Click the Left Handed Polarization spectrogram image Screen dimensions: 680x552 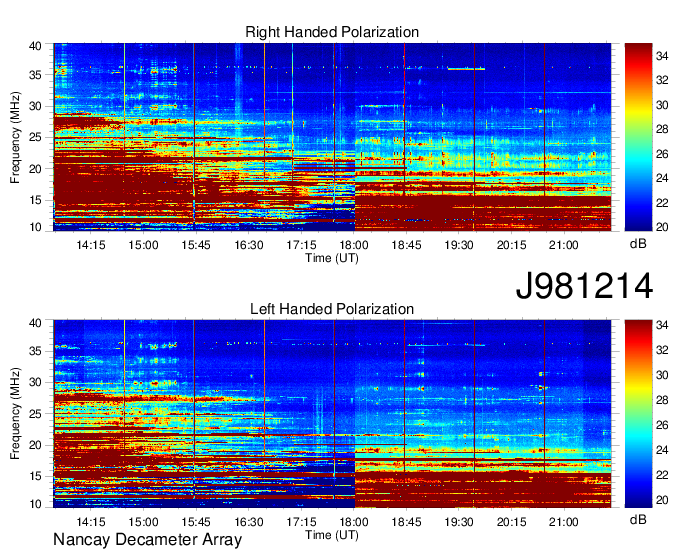[x=332, y=414]
